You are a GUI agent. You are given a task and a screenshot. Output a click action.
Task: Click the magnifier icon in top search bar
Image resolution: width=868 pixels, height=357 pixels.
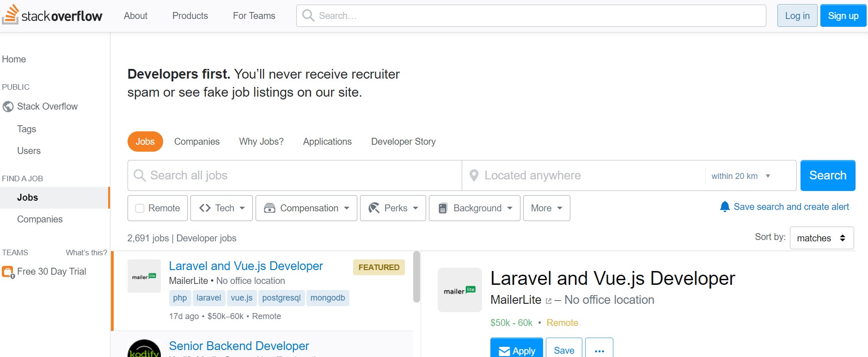[308, 16]
